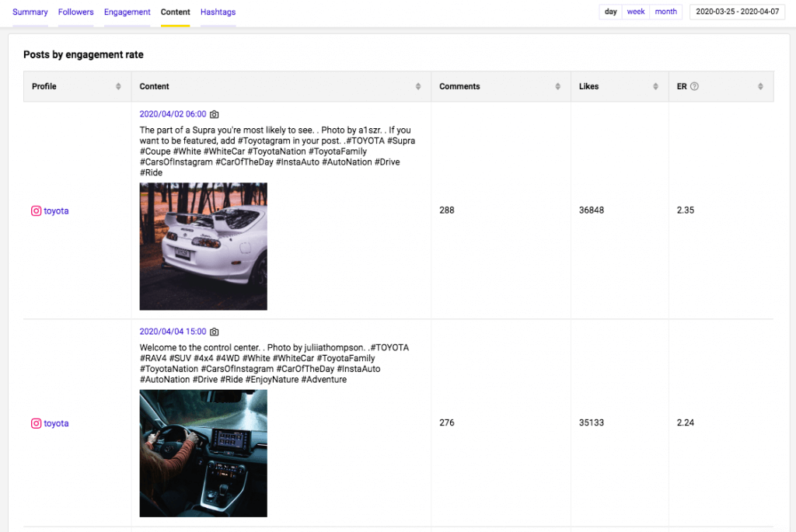The width and height of the screenshot is (796, 532).
Task: Open the Summary tab
Action: [x=30, y=12]
